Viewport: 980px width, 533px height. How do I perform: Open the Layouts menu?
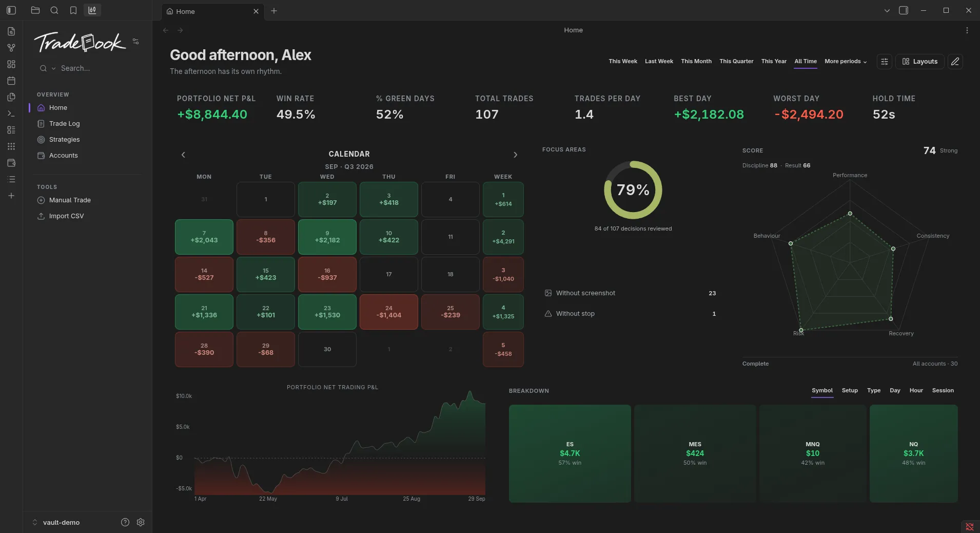pyautogui.click(x=920, y=62)
